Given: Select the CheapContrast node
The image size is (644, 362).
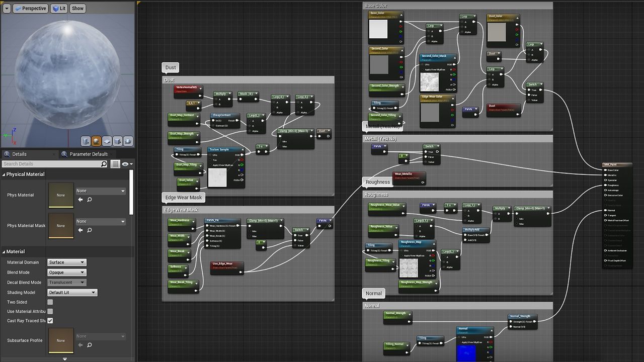Looking at the screenshot, I should click(225, 121).
